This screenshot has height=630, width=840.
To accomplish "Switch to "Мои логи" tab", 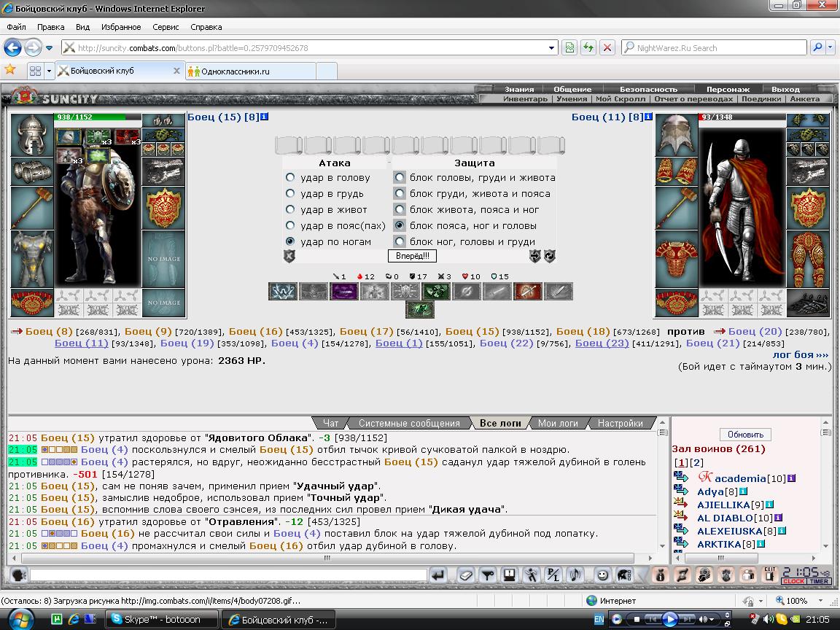I will (558, 423).
